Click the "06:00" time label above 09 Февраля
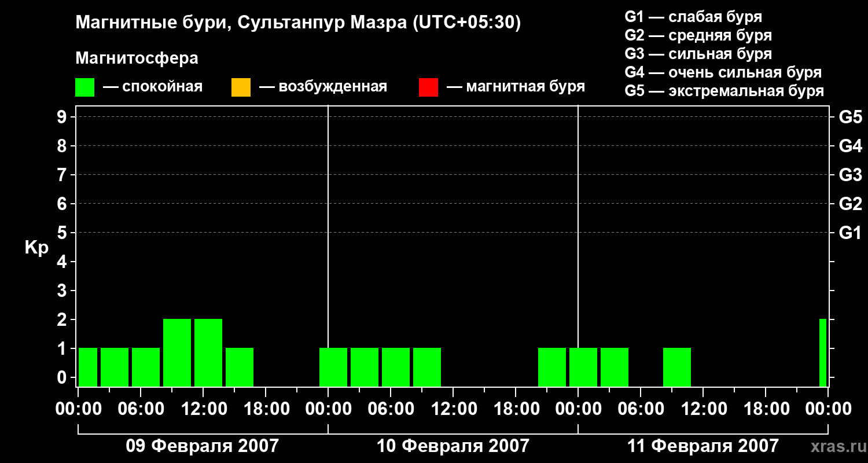 pos(141,409)
